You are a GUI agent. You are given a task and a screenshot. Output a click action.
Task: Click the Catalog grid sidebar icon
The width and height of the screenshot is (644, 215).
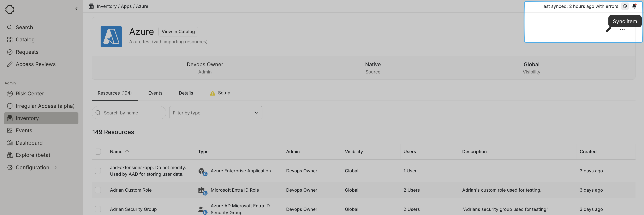tap(10, 40)
